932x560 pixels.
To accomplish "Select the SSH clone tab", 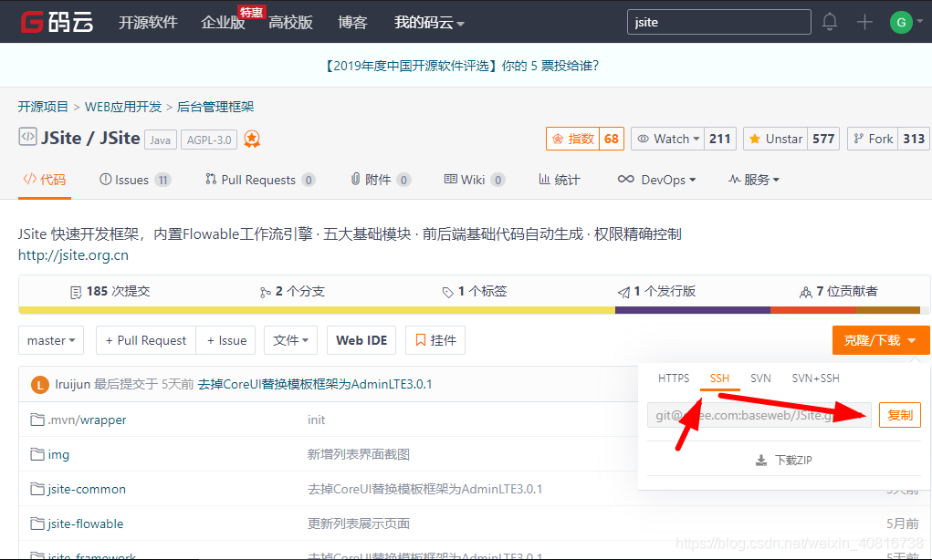I will pyautogui.click(x=719, y=379).
